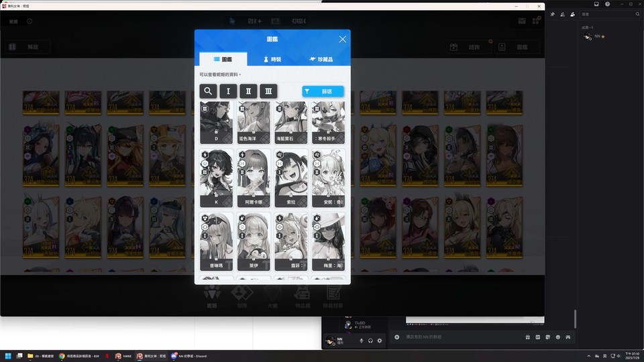Image resolution: width=644 pixels, height=362 pixels.
Task: Toggle the rarity III filter button
Action: (268, 91)
